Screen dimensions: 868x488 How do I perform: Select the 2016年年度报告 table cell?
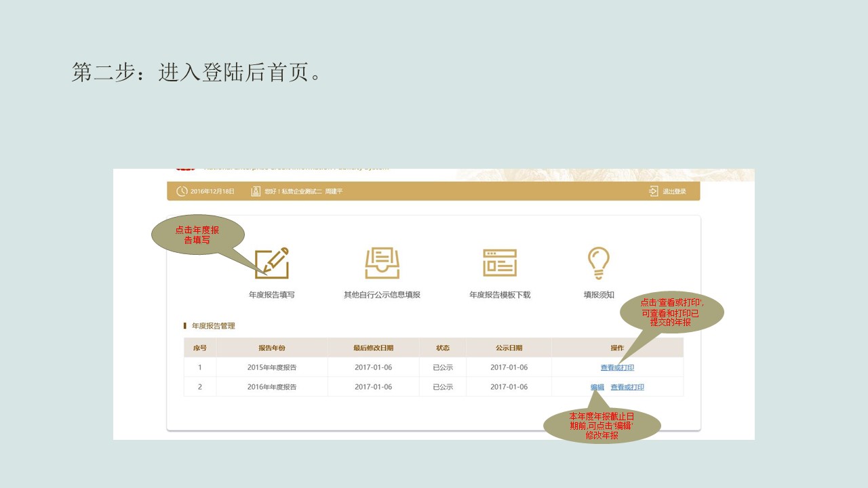tap(272, 387)
